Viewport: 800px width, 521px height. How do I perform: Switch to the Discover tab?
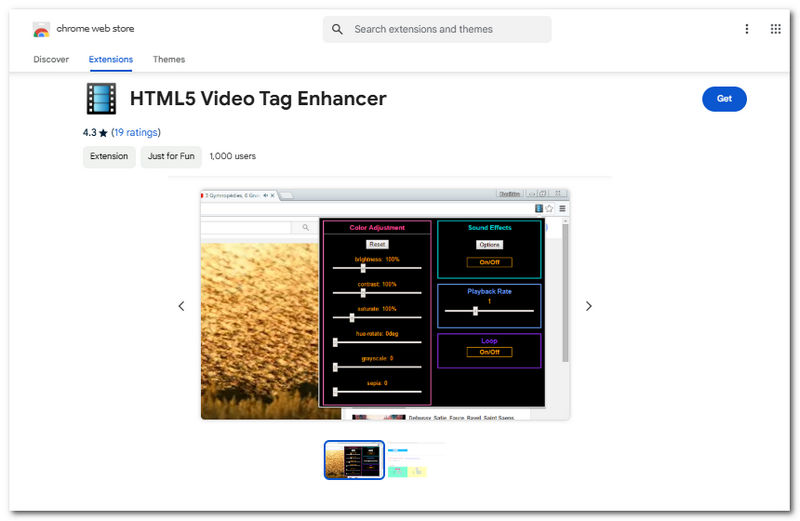[x=51, y=59]
